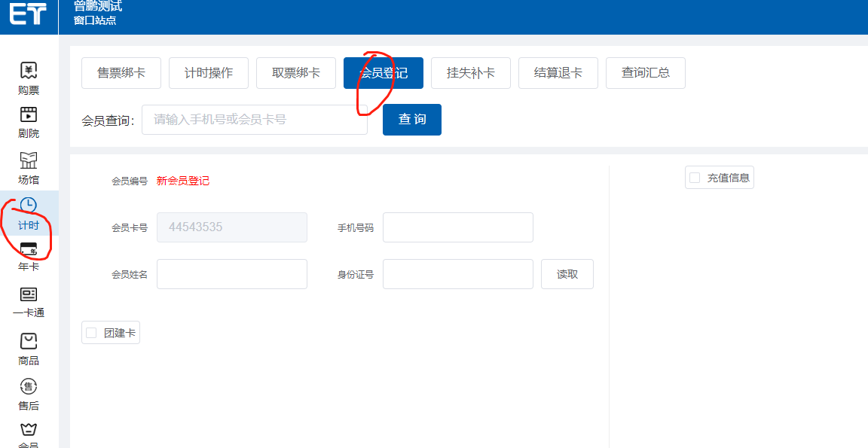Click the ET logo in the header
This screenshot has height=448, width=868.
point(28,15)
